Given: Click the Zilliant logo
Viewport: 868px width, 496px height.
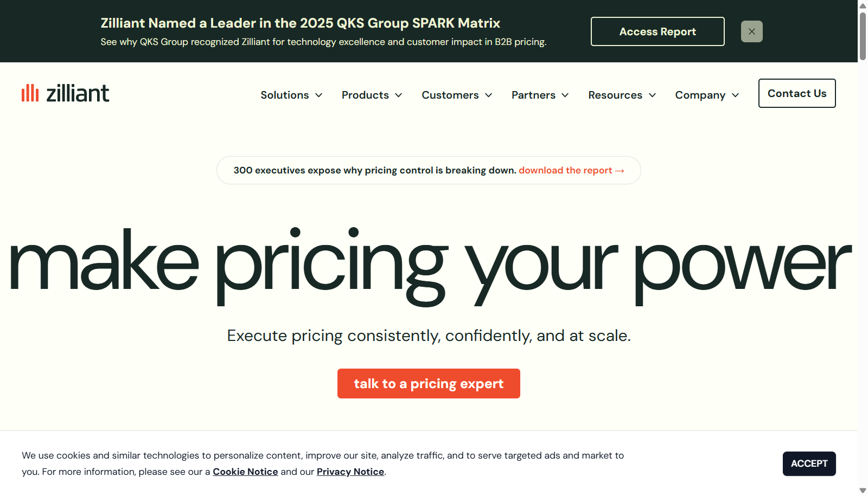Looking at the screenshot, I should pos(65,93).
